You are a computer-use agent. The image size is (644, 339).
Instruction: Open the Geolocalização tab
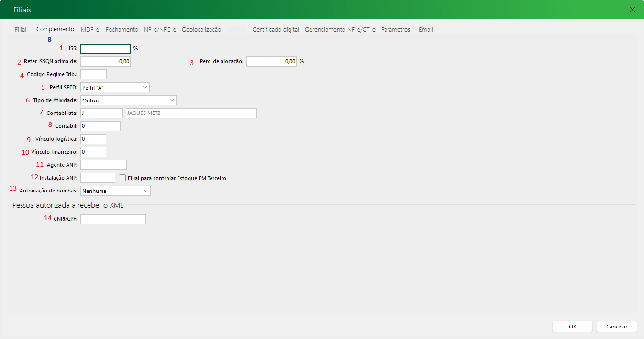click(x=201, y=30)
